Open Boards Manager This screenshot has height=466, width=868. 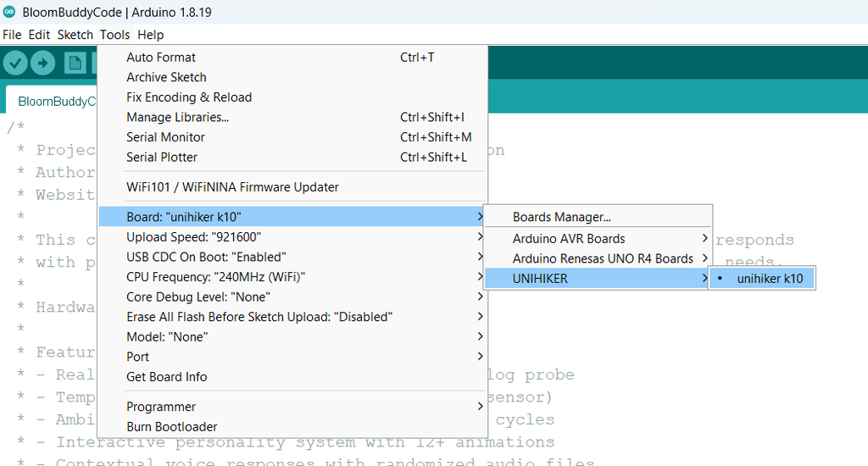[x=562, y=218]
